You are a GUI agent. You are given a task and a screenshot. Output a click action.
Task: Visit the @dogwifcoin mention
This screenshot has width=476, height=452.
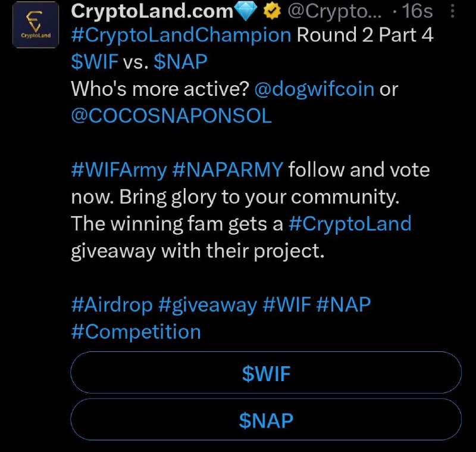coord(314,89)
